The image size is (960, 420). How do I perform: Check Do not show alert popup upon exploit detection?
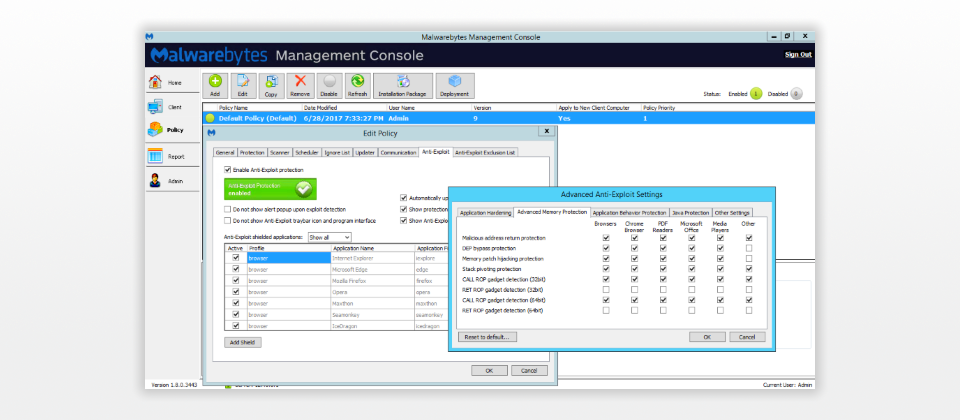coord(228,209)
